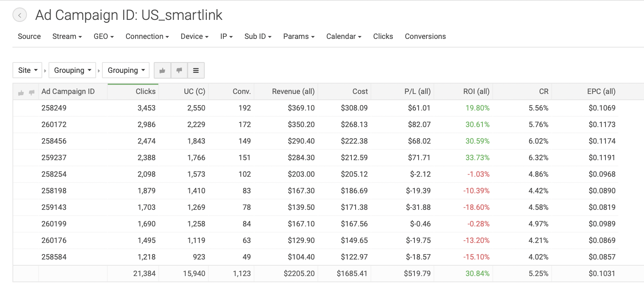Screen dimensions: 644x298
Task: Expand the GEO menu
Action: point(104,36)
